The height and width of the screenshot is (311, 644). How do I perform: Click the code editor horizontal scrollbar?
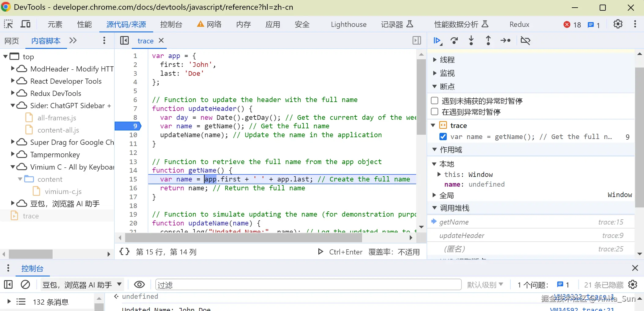pyautogui.click(x=243, y=237)
